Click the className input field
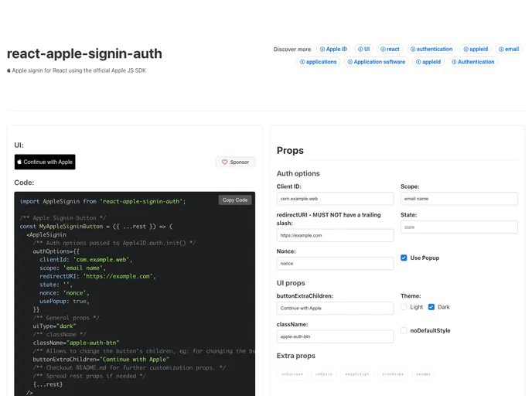532x396 pixels. point(335,336)
